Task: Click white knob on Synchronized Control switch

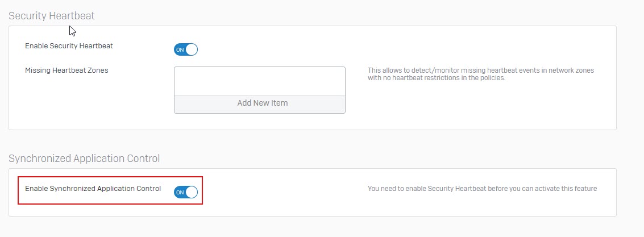Action: click(192, 192)
